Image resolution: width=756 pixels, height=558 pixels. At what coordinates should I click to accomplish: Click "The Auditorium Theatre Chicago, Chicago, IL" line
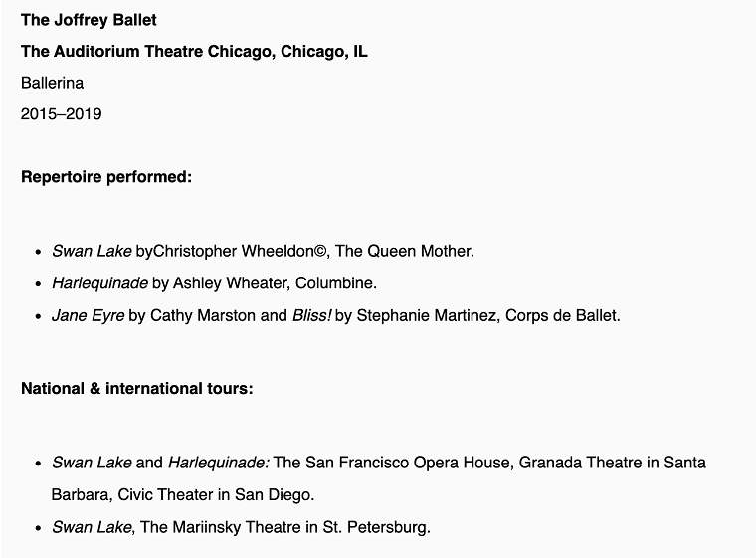(x=194, y=51)
